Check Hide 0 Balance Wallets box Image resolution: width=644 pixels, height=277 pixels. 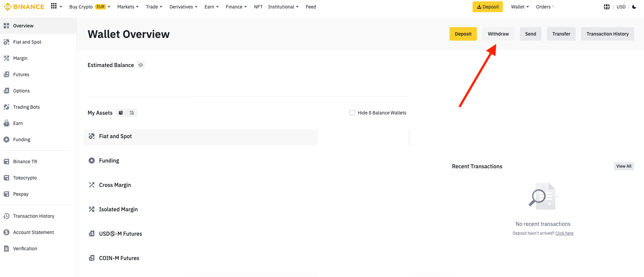point(352,113)
